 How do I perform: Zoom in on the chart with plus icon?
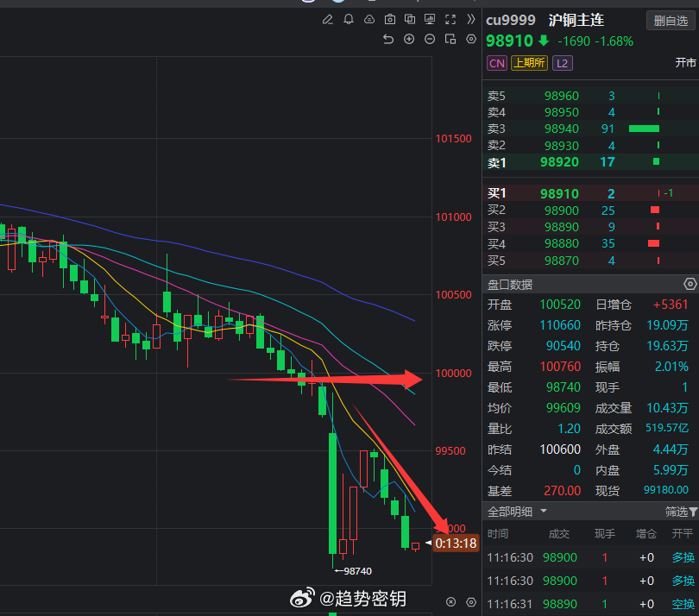tap(408, 39)
